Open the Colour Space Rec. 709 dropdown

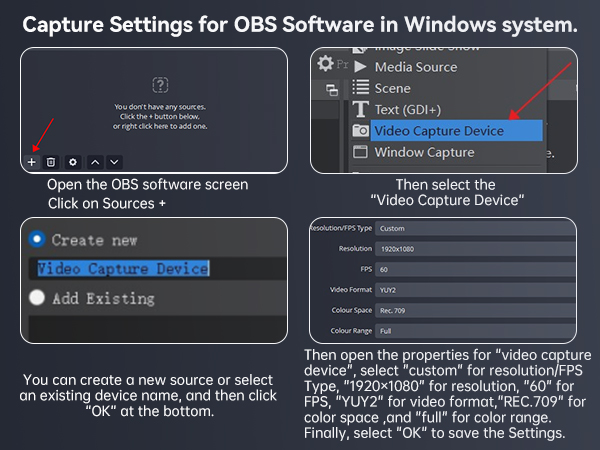click(475, 310)
